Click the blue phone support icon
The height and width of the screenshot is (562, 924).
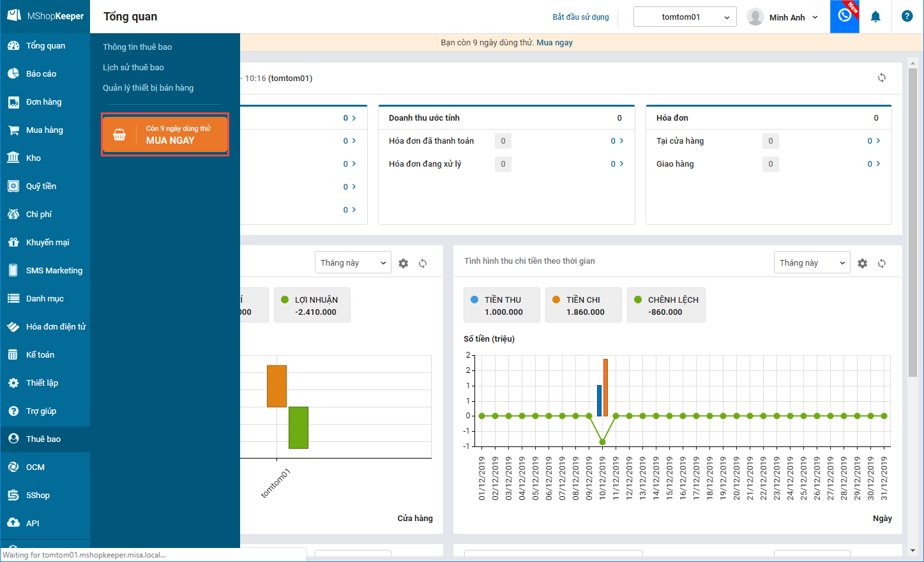pos(844,16)
